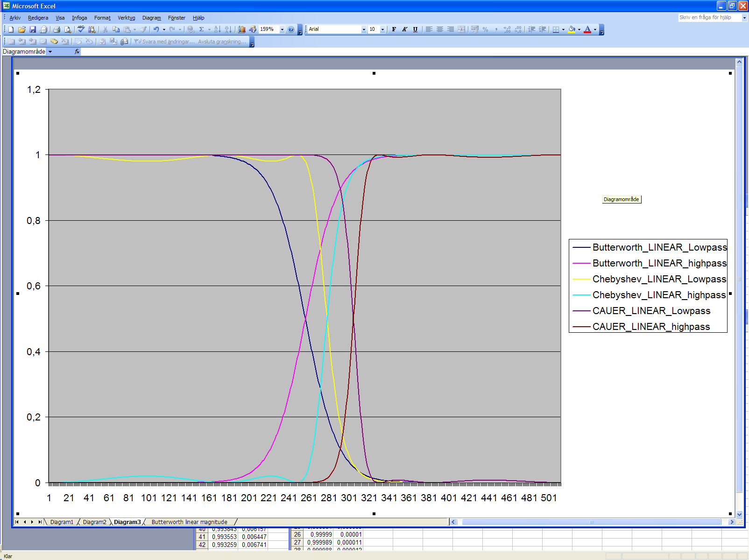Toggle merge and center
749x560 pixels.
461,29
